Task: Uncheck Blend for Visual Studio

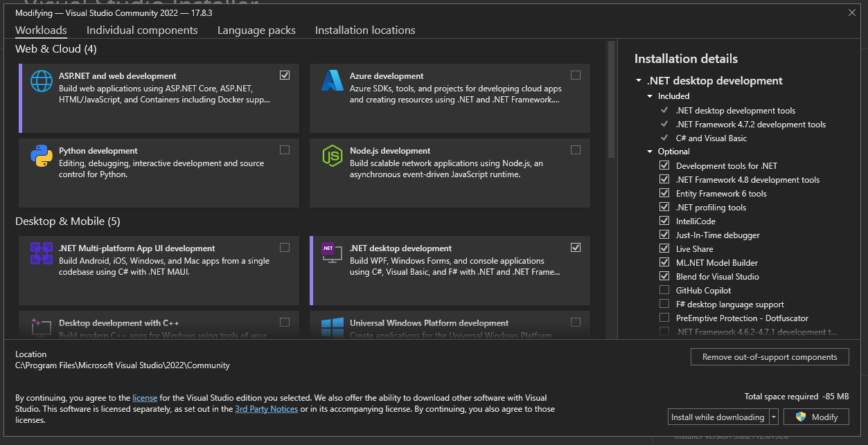Action: (664, 276)
